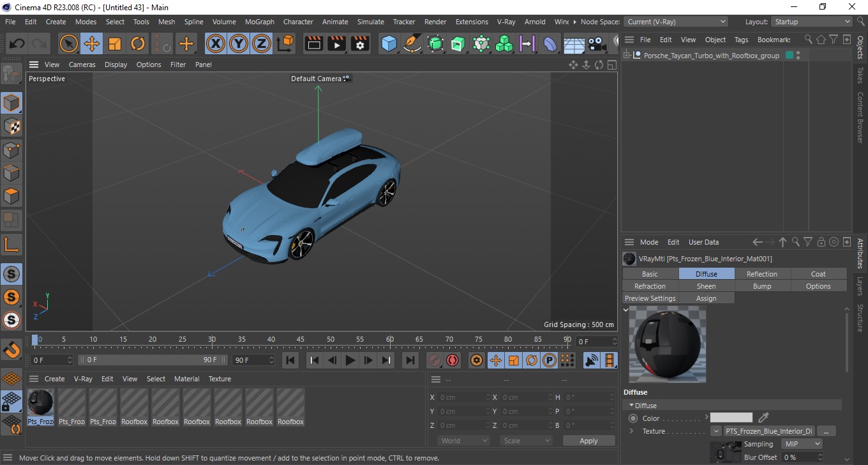The image size is (868, 465).
Task: Toggle visibility dots for Porsche_Taycan group
Action: tap(798, 56)
